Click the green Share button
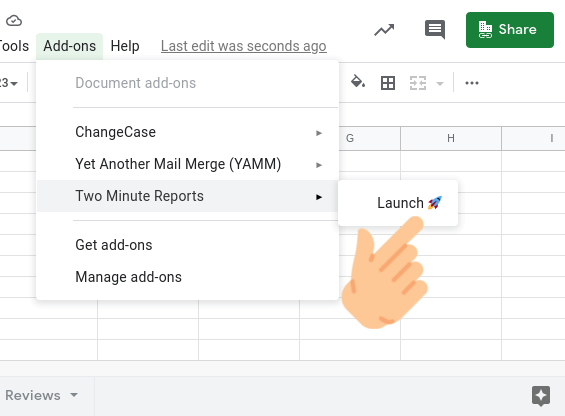This screenshot has height=416, width=565. tap(510, 30)
